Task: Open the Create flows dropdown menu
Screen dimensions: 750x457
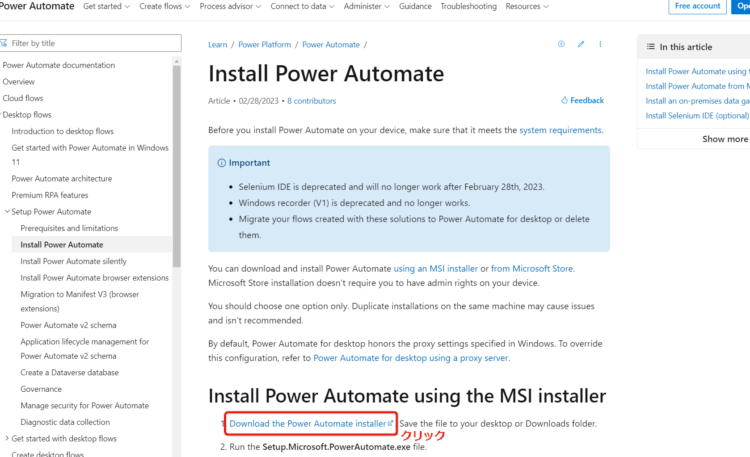Action: (x=165, y=6)
